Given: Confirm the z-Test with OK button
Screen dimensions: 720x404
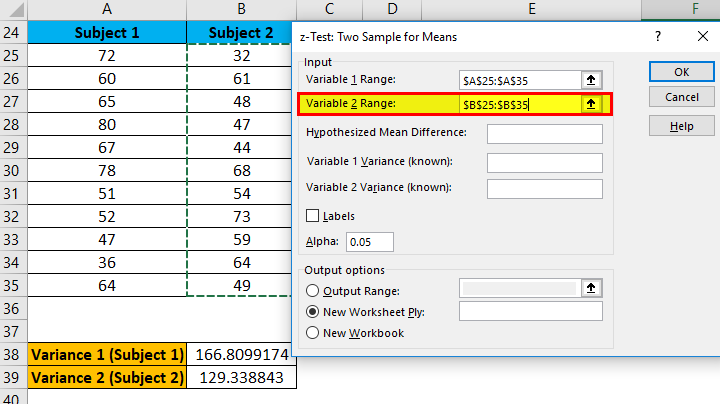Looking at the screenshot, I should click(x=681, y=72).
